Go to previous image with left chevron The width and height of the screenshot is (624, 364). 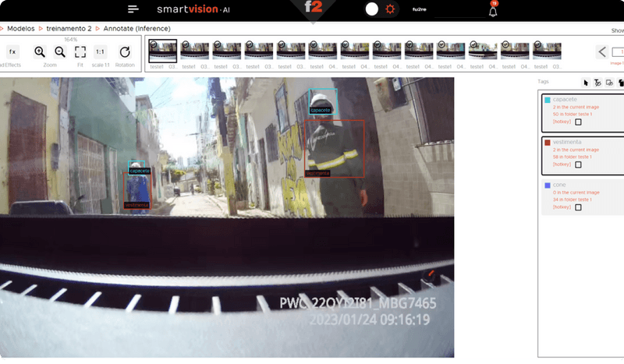click(602, 52)
